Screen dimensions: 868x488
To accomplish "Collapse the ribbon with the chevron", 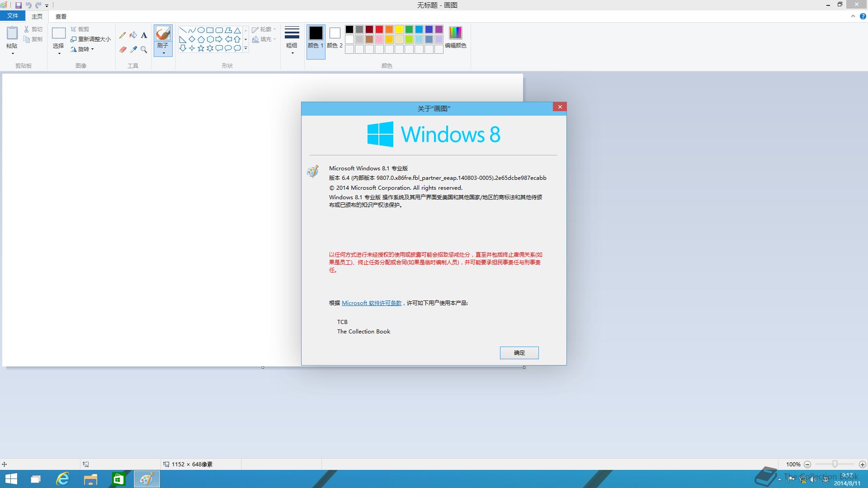I will [853, 16].
